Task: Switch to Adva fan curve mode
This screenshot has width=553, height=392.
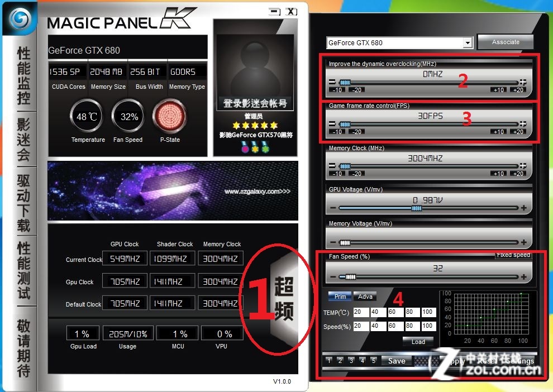Action: [x=365, y=297]
